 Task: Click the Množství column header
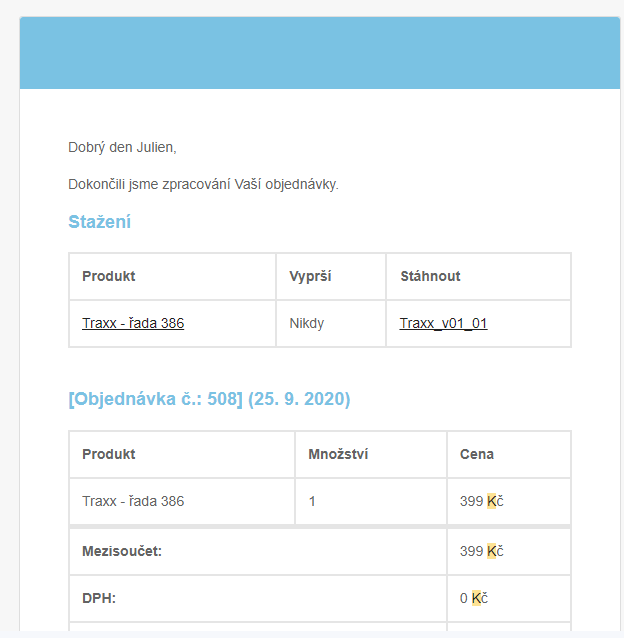click(338, 454)
